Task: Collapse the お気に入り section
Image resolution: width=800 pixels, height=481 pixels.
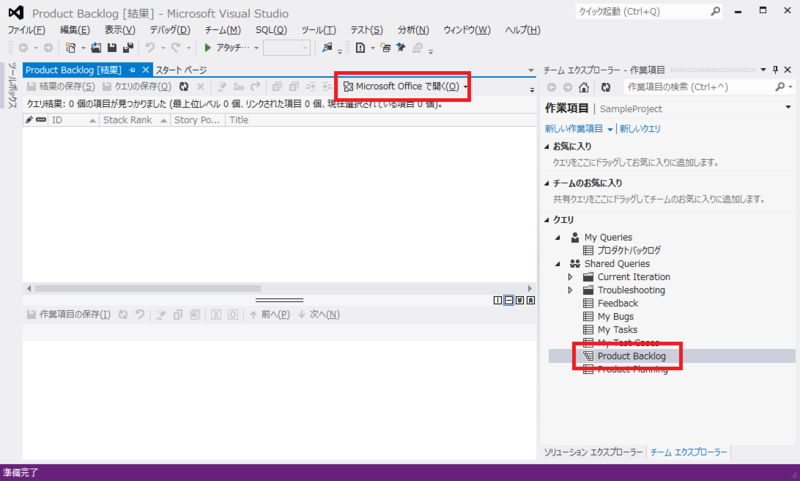Action: coord(547,147)
